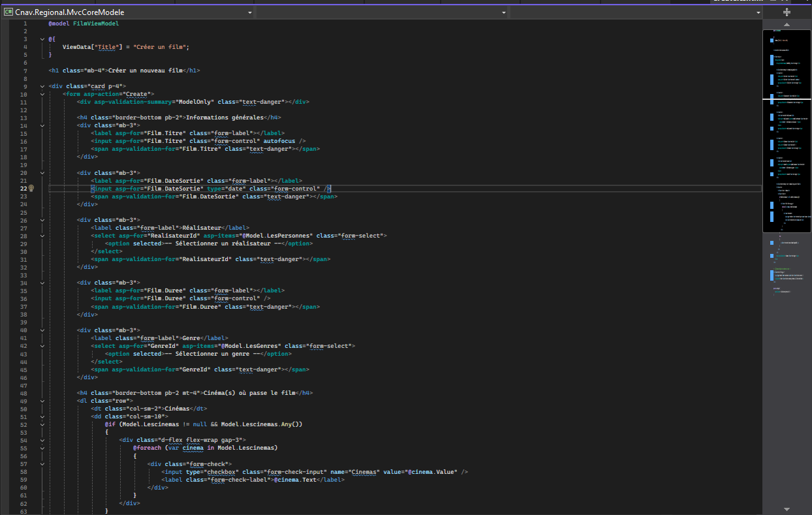
Task: Open the Cnav.Regional.MvcCoreModele project dropdown
Action: tap(249, 11)
